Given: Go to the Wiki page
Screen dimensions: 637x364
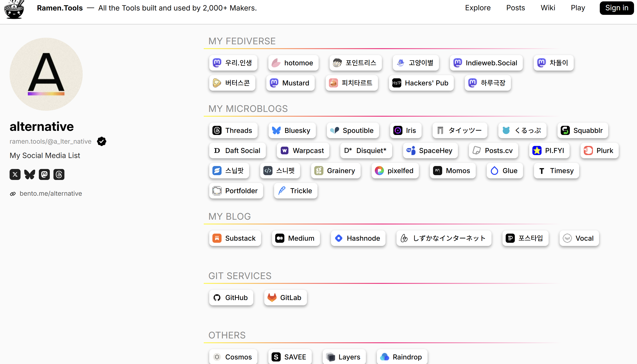Looking at the screenshot, I should point(547,8).
